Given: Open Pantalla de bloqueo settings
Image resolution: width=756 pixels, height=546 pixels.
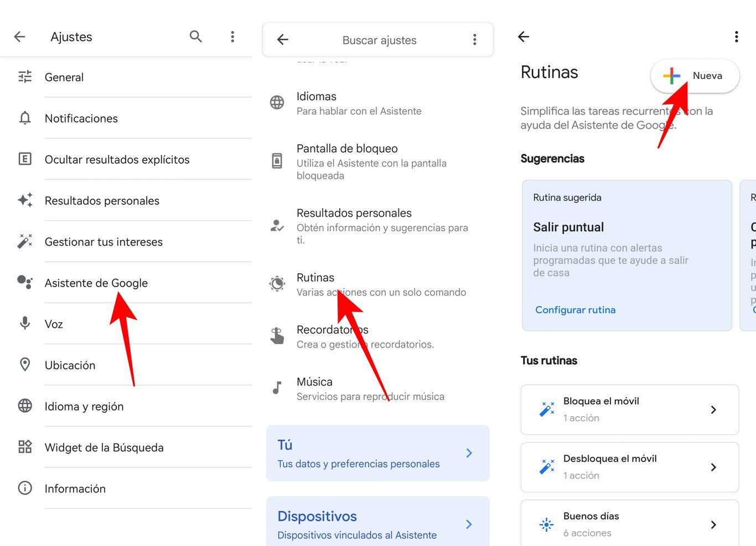Looking at the screenshot, I should point(378,162).
